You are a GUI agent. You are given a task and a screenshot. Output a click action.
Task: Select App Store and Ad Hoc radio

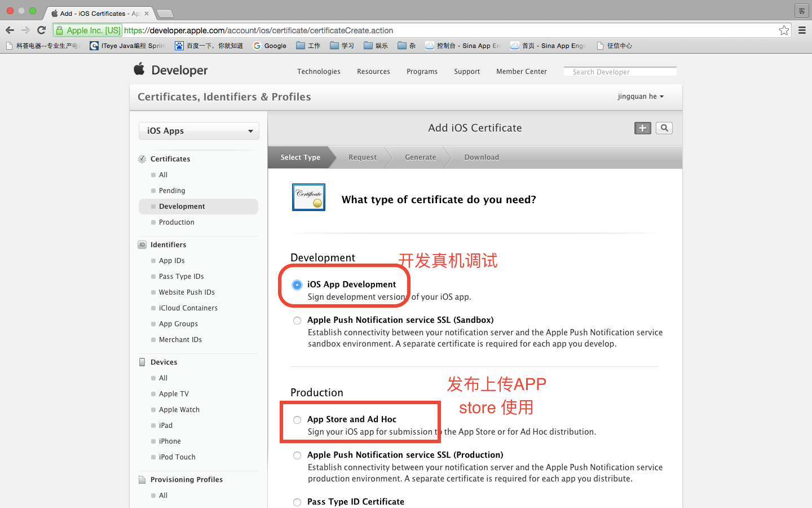[297, 420]
